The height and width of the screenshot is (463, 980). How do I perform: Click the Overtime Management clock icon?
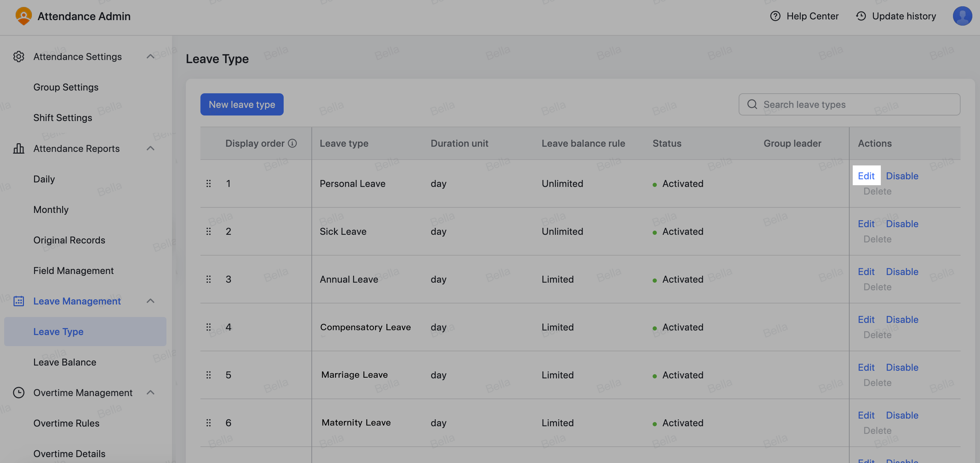pyautogui.click(x=19, y=392)
